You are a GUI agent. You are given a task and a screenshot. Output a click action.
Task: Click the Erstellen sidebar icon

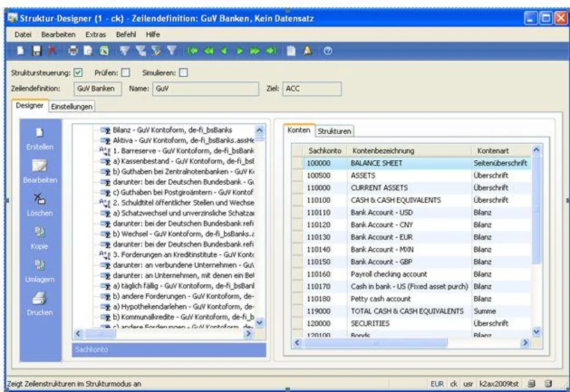tap(40, 133)
